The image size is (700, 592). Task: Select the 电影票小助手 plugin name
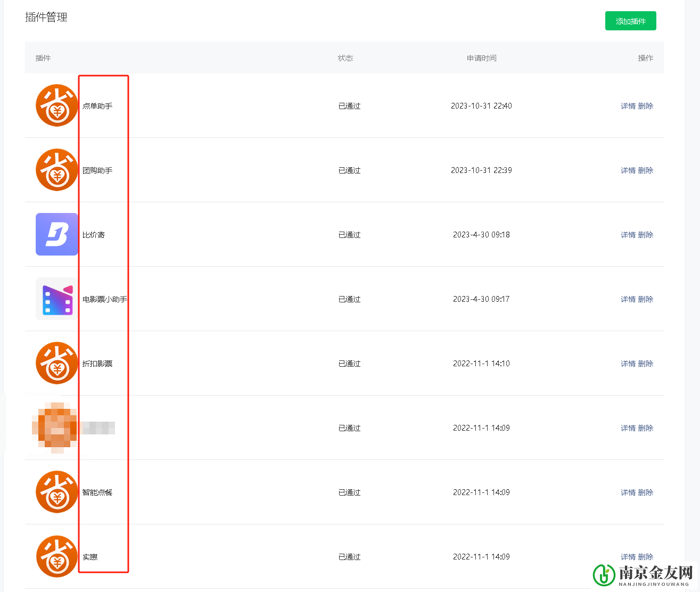pos(105,299)
